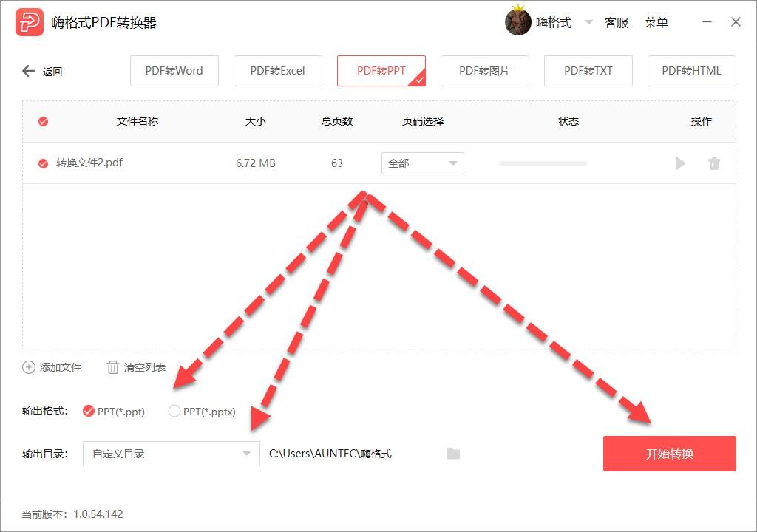The height and width of the screenshot is (532, 757).
Task: Open the user avatar profile picture
Action: (518, 21)
